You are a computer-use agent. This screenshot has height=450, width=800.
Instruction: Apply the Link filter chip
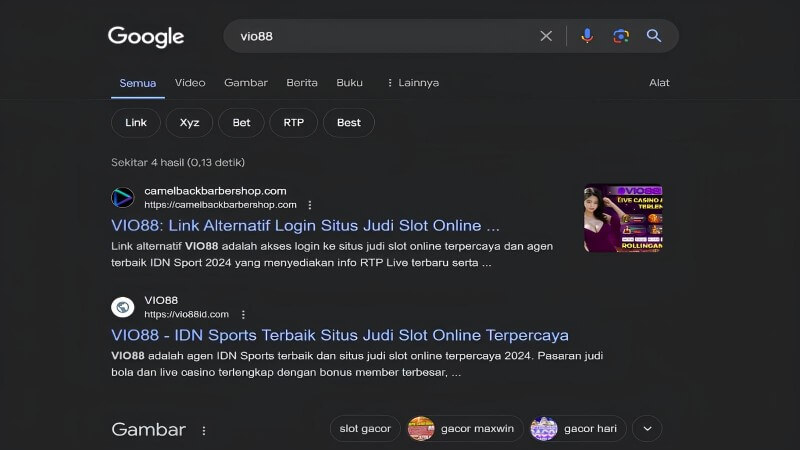click(136, 122)
